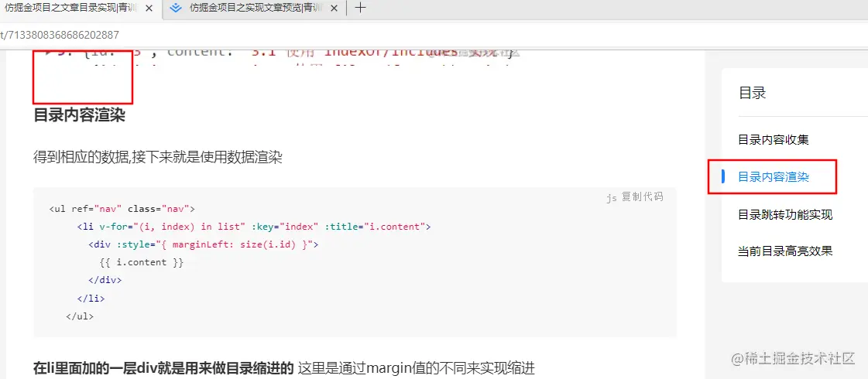Copy the code with 复制代码 button
This screenshot has width=868, height=379.
pyautogui.click(x=642, y=196)
